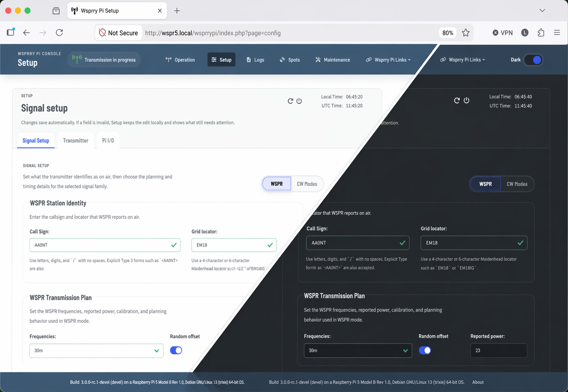Open the Frequencies dropdown in light view
Screen dimensions: 568x392
(96, 350)
